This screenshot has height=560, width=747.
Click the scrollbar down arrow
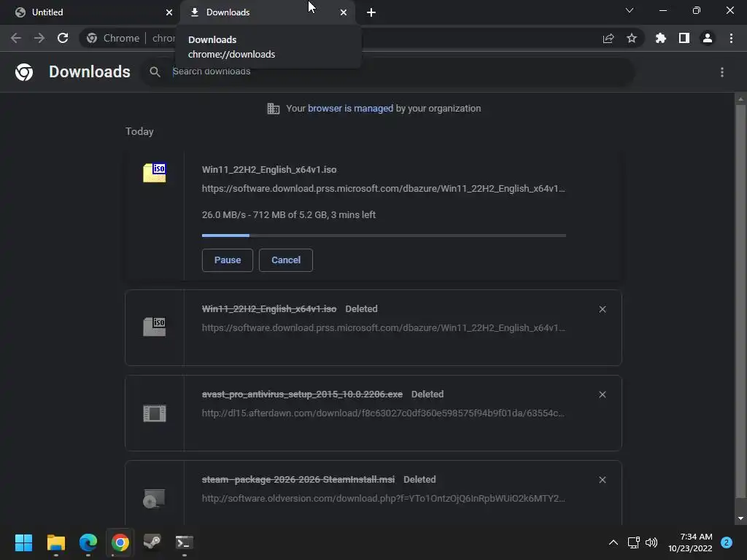coord(740,518)
